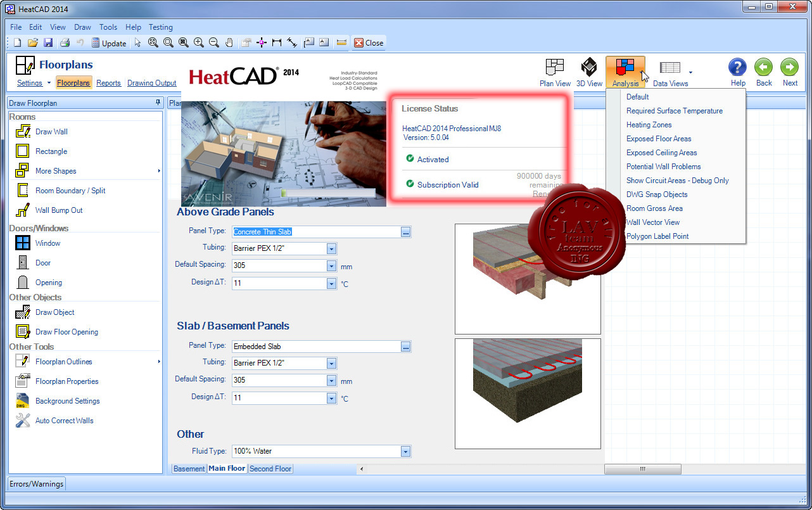The height and width of the screenshot is (510, 812).
Task: Open the Testing menu
Action: [x=161, y=27]
